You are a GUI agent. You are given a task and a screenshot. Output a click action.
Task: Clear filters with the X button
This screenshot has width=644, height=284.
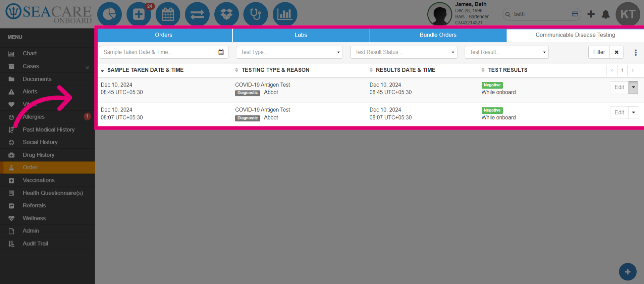point(616,52)
